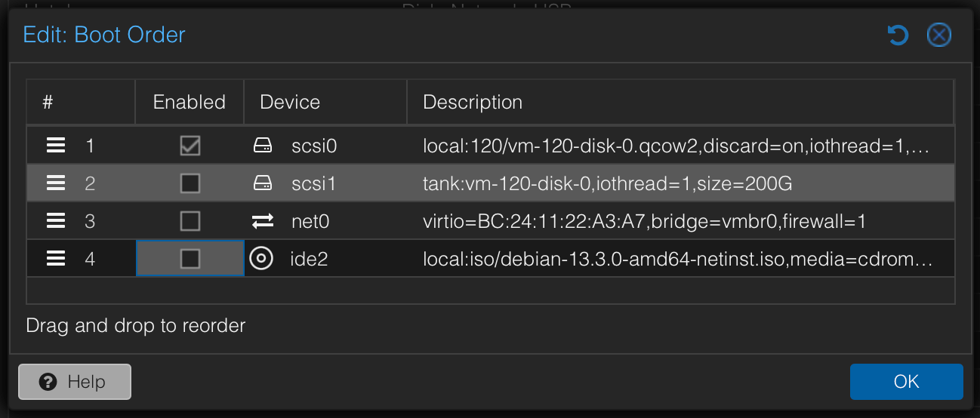Screen dimensions: 980x418
Task: Click the drag handle for scsi0 row
Action: point(56,146)
